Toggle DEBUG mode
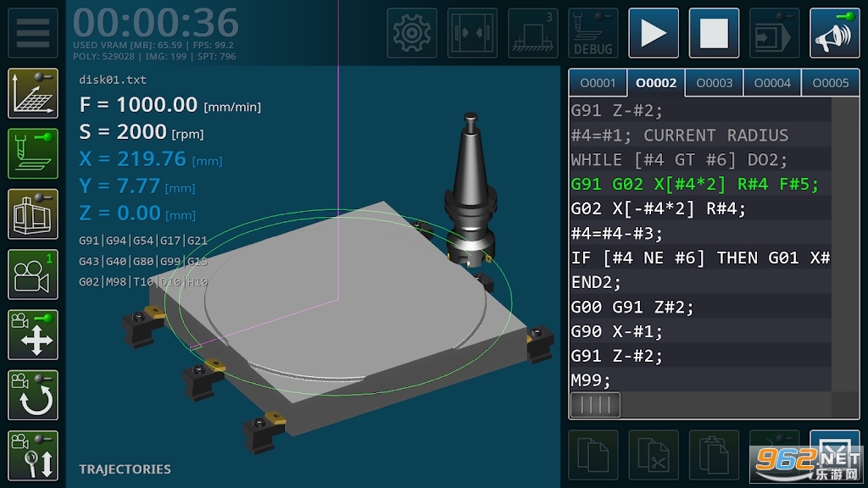This screenshot has width=868, height=488. 593,33
